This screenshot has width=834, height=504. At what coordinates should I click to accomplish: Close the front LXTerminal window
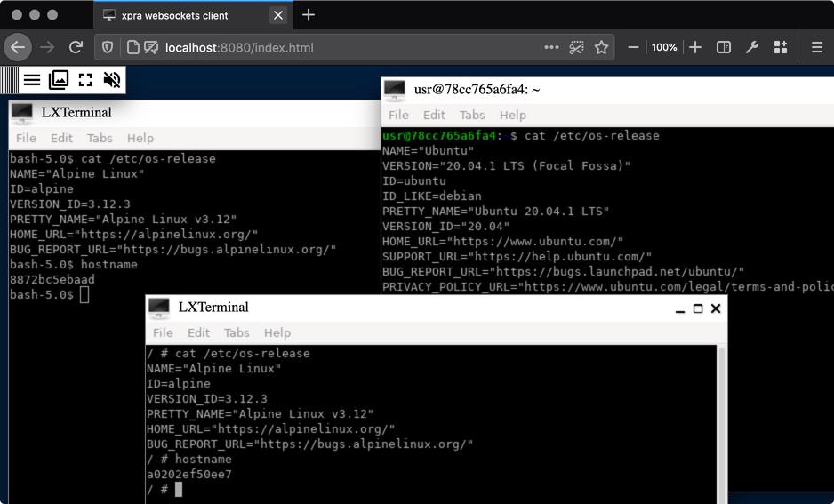click(x=716, y=308)
